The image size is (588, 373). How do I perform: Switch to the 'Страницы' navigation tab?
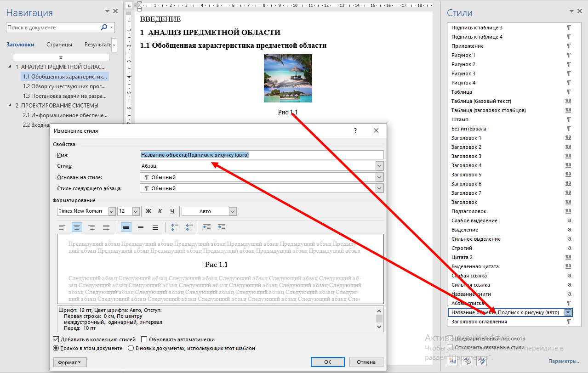(59, 45)
